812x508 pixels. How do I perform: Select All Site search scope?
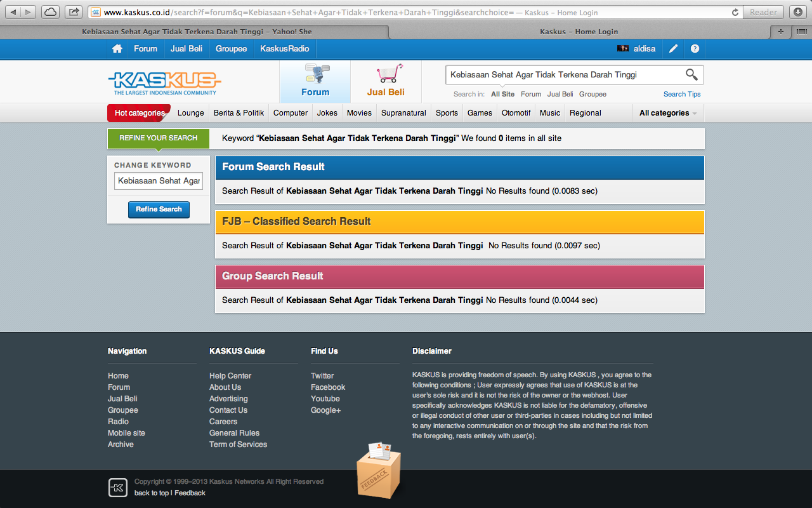point(503,94)
